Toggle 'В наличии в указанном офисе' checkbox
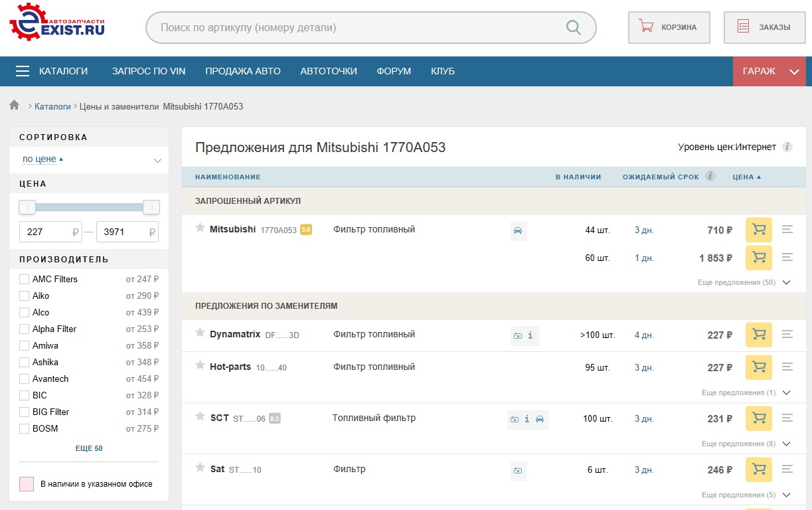Viewport: 812px width, 510px height. 27,484
